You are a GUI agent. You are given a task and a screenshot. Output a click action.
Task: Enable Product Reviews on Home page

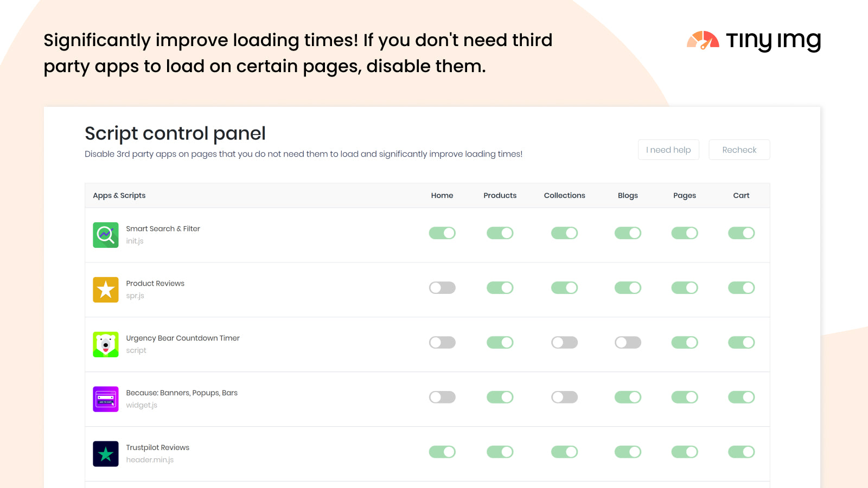pos(442,287)
